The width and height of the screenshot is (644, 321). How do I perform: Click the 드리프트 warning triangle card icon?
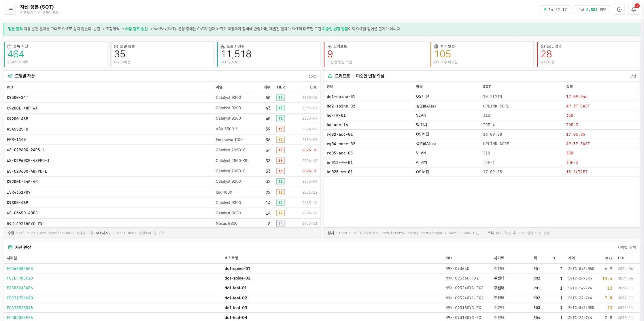tap(329, 46)
